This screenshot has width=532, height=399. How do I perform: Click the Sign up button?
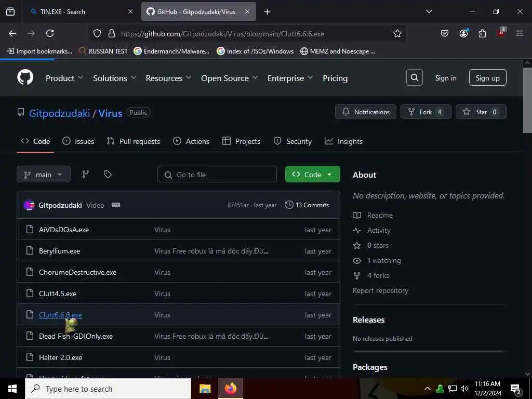tap(487, 78)
